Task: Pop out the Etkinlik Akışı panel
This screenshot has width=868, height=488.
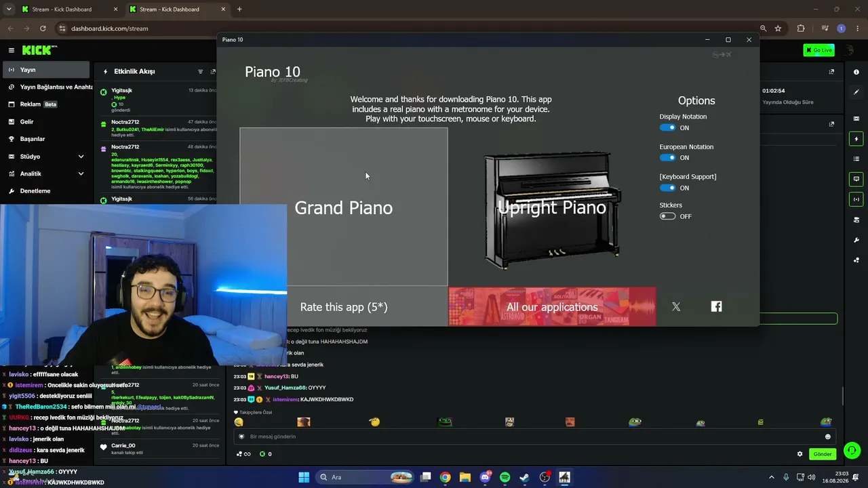Action: tap(213, 71)
